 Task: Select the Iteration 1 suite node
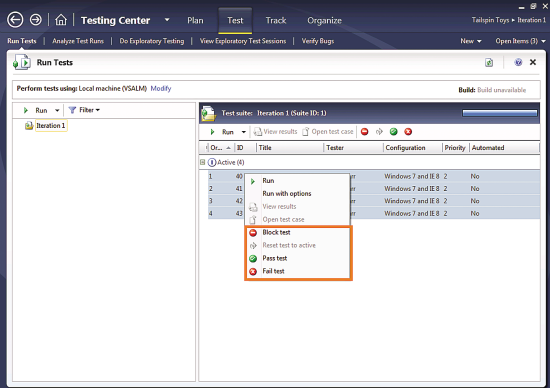pyautogui.click(x=51, y=126)
